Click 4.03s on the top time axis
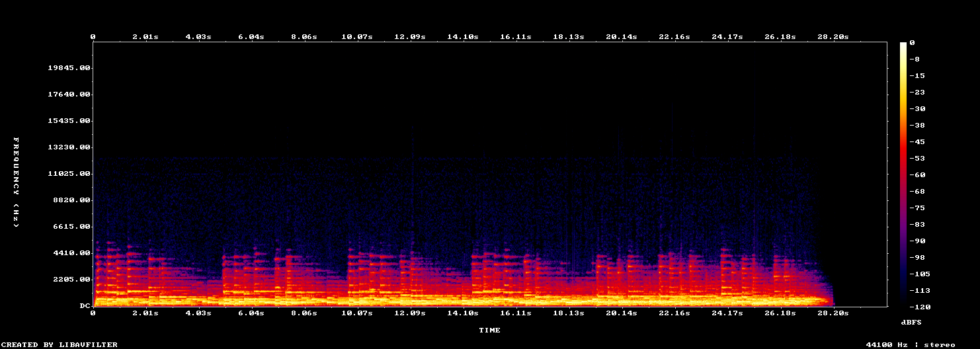Screen dimensions: 980x349 point(198,37)
